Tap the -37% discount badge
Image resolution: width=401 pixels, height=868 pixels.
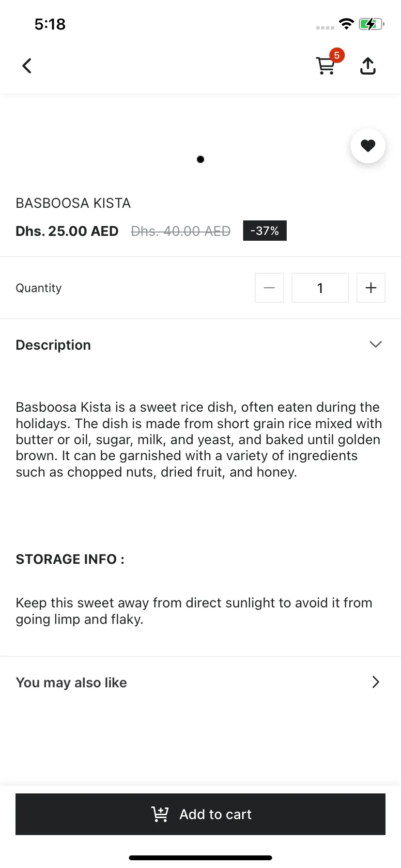pos(265,231)
